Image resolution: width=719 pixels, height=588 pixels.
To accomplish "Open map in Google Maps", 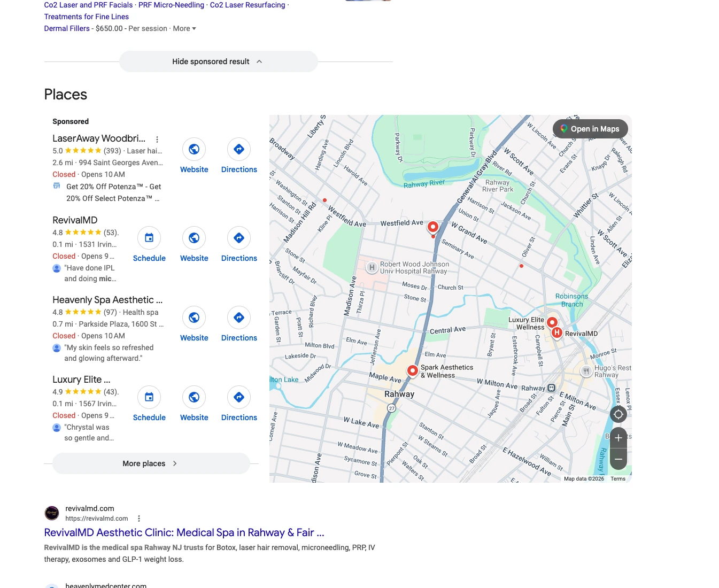I will (590, 129).
